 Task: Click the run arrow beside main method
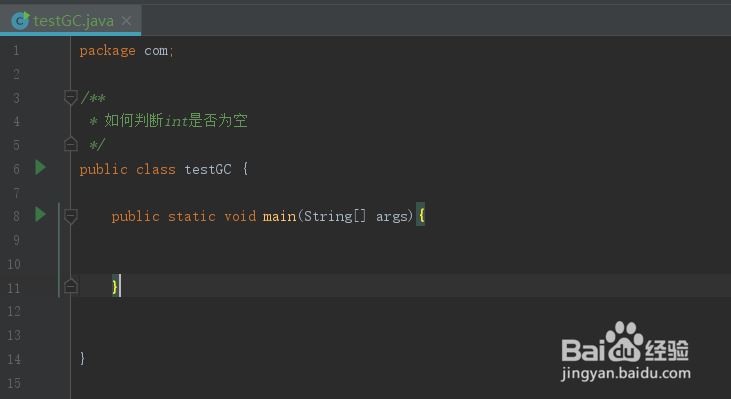41,214
